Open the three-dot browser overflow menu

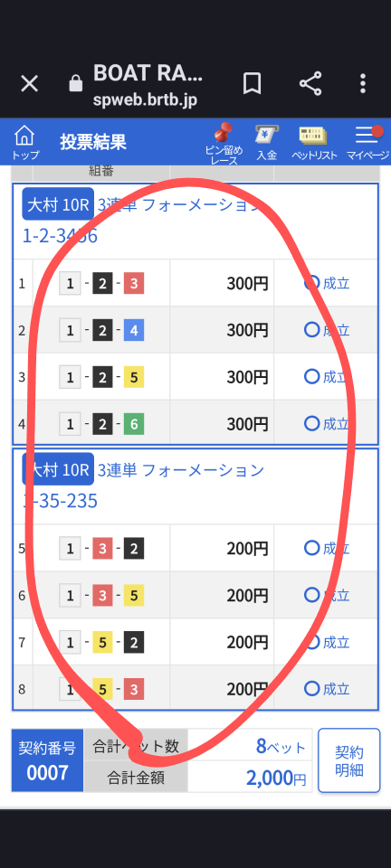363,83
